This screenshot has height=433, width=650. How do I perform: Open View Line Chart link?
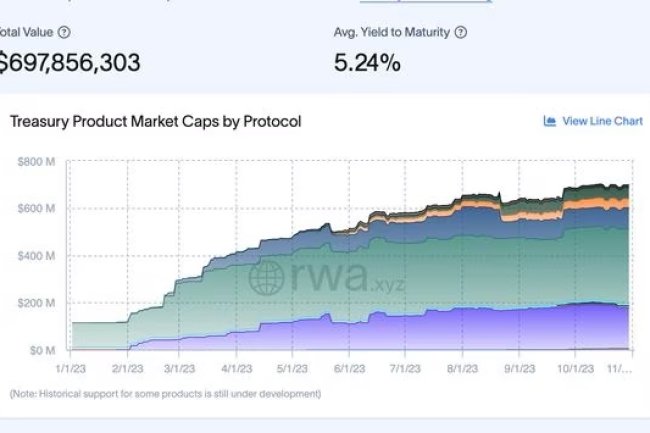[601, 121]
